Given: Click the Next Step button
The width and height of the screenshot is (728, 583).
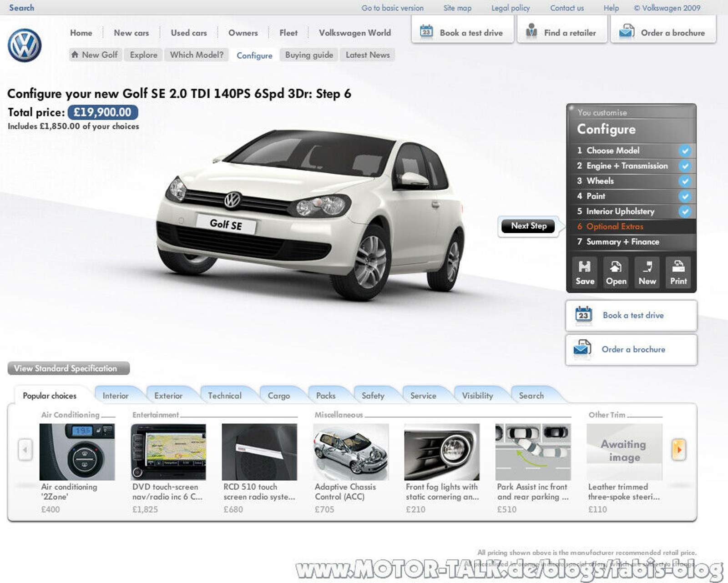Looking at the screenshot, I should point(528,226).
